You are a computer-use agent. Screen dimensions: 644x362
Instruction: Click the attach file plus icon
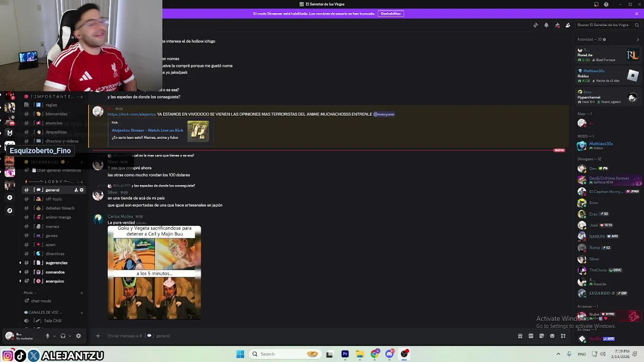[98, 336]
